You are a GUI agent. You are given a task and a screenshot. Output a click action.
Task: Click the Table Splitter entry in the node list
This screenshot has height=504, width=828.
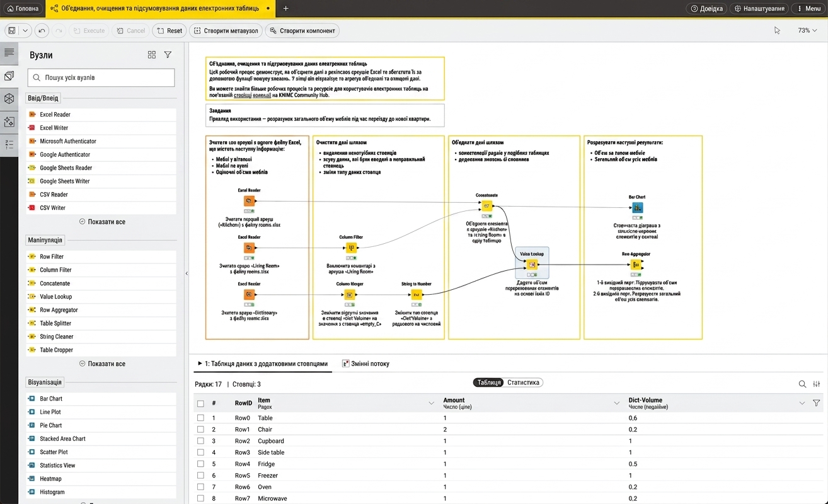101,323
